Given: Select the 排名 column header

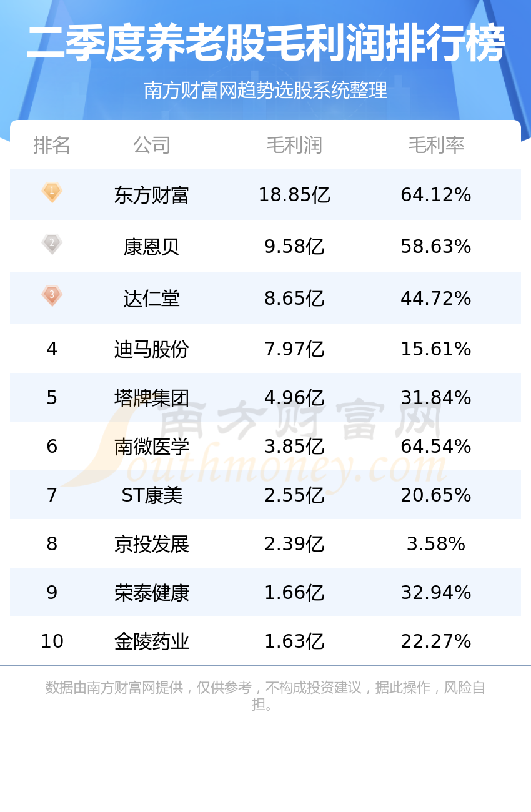Looking at the screenshot, I should click(x=52, y=145).
